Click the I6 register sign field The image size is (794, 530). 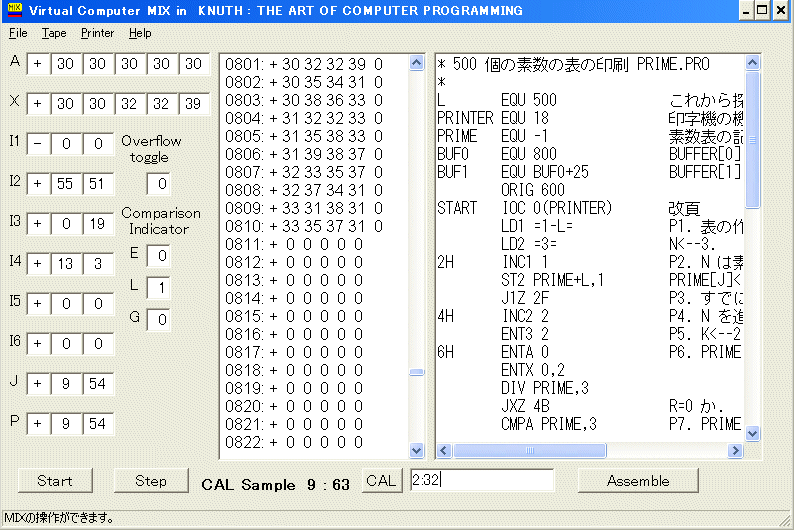[38, 344]
